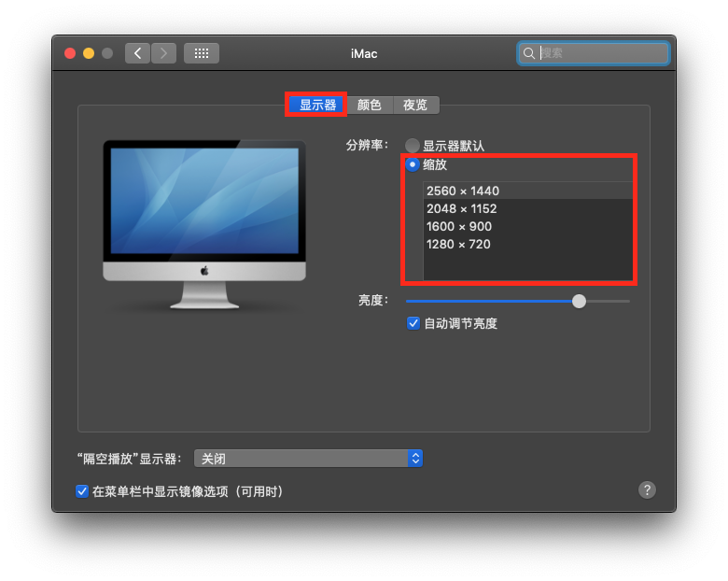This screenshot has width=728, height=581.
Task: Open the “隔空播放”显示器 dropdown set to 关闭
Action: [308, 459]
